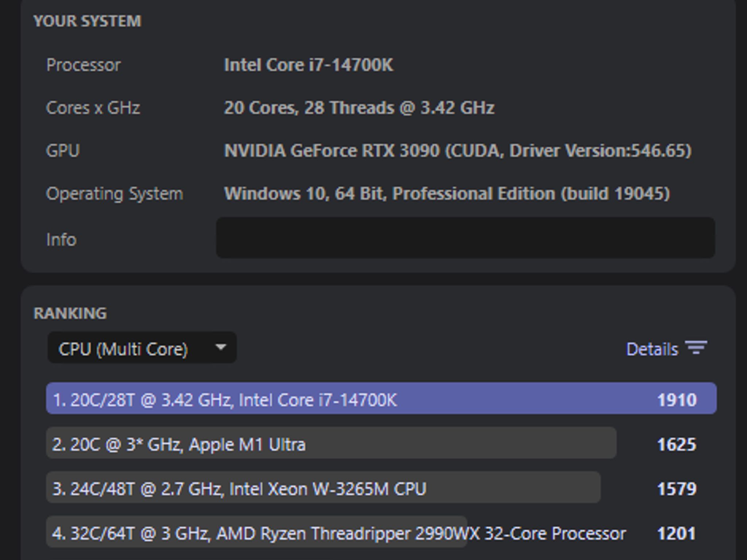Select ranking row 1 Intel Core i7-14700K
This screenshot has width=747, height=560.
pyautogui.click(x=381, y=398)
